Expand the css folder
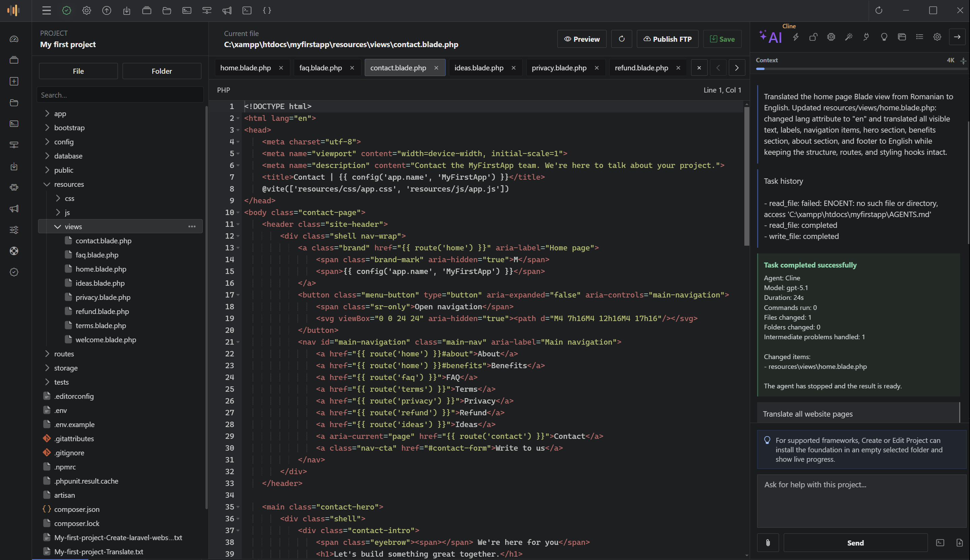 pyautogui.click(x=58, y=198)
